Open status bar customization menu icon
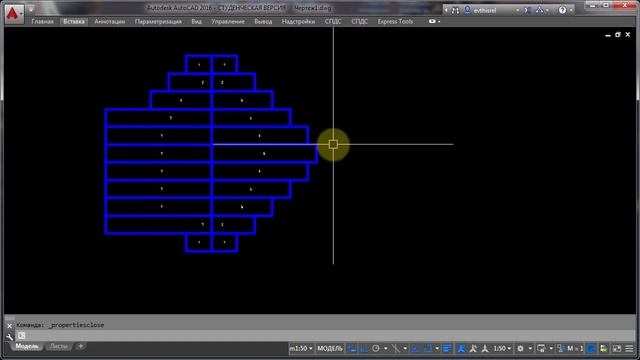640x360 pixels. pyautogui.click(x=629, y=348)
